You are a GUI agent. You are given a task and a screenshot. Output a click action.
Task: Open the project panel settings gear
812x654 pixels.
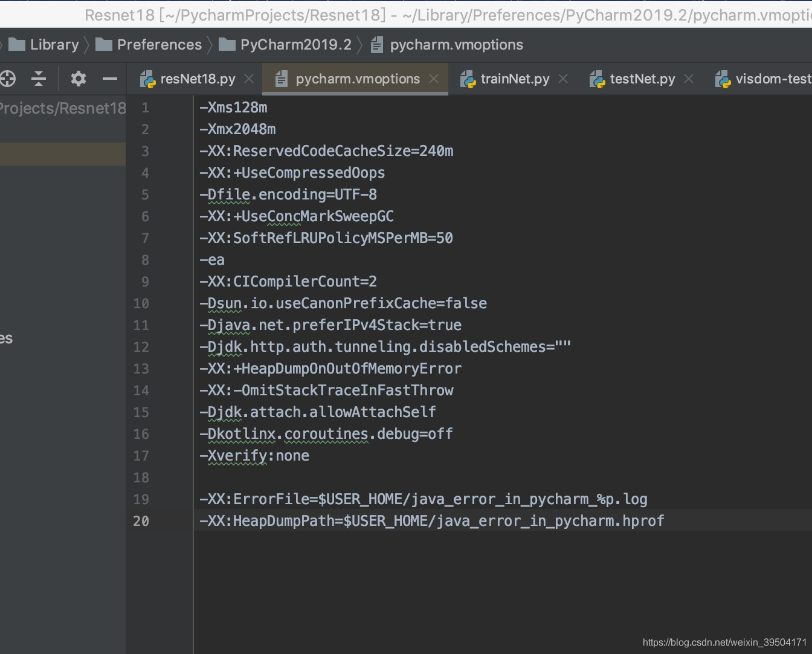(77, 79)
